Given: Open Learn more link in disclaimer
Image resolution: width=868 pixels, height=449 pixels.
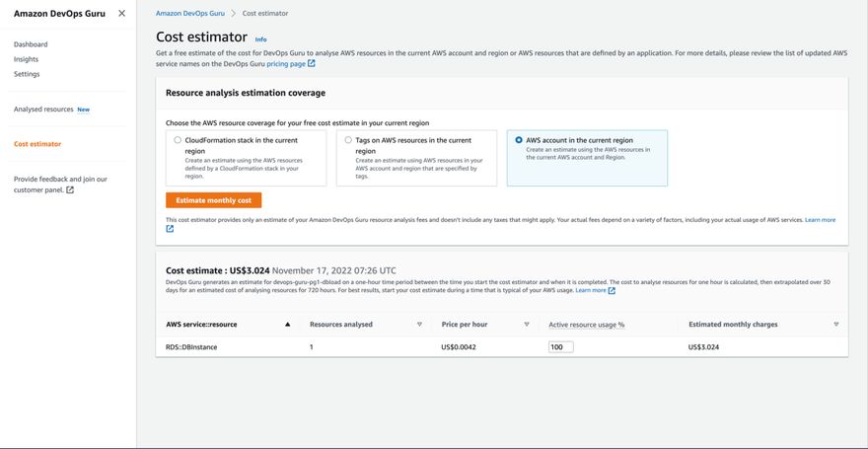Looking at the screenshot, I should pos(820,220).
